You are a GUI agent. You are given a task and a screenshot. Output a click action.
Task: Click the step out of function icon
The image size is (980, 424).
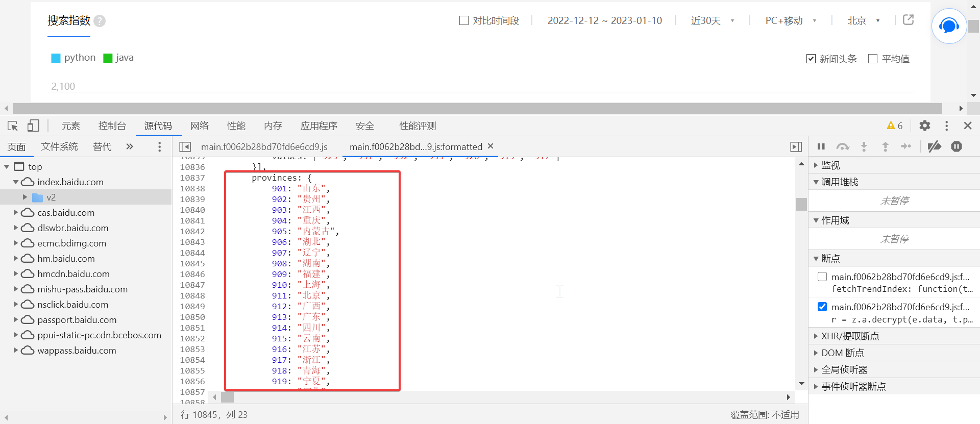pyautogui.click(x=885, y=147)
